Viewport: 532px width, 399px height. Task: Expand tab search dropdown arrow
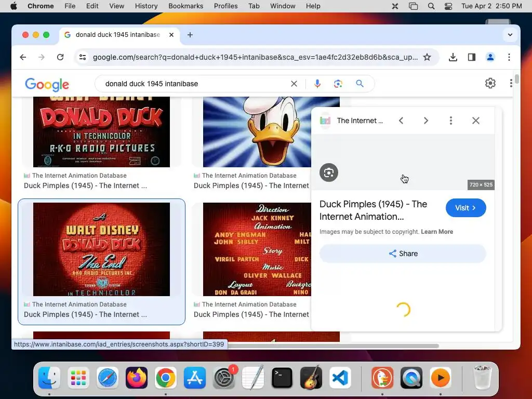(510, 35)
